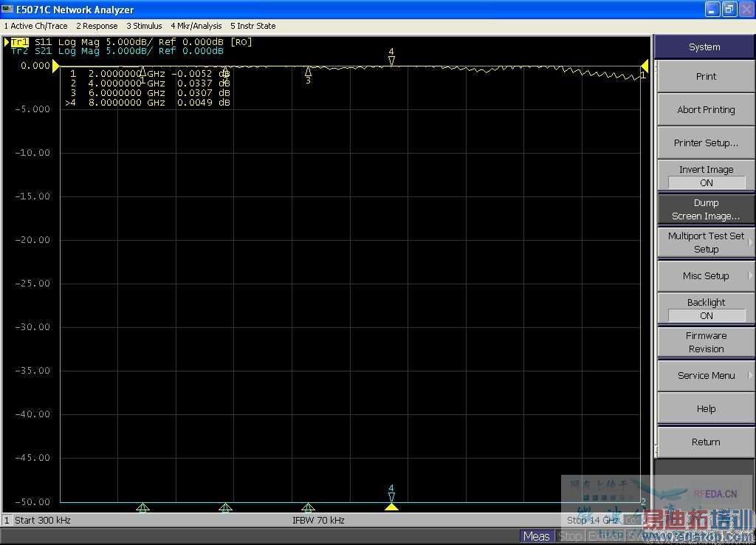Click the E5071C Network Analyzer title icon
This screenshot has height=545, width=756.
(x=8, y=10)
